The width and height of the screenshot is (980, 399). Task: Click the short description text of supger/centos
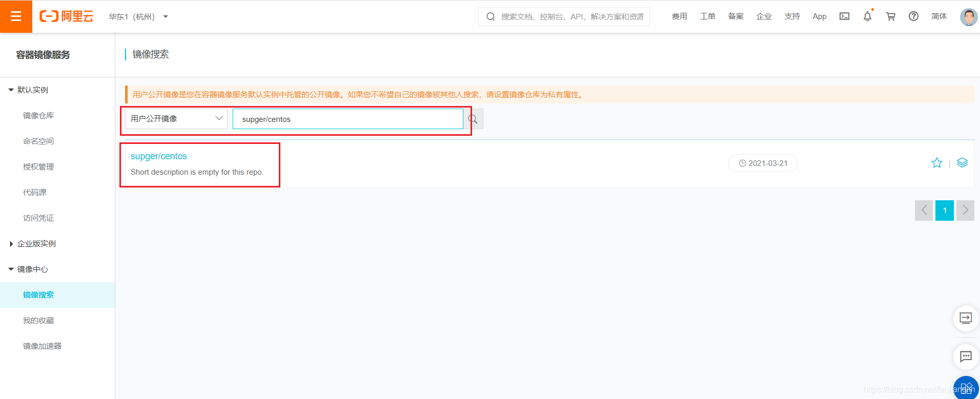[x=197, y=172]
